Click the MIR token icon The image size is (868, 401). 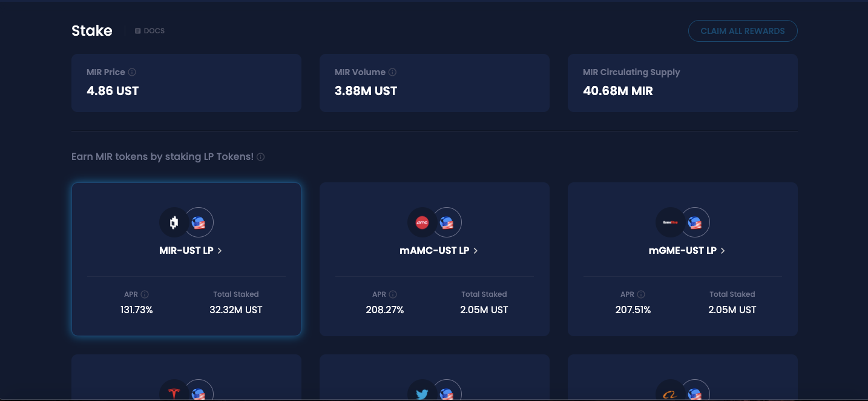[174, 223]
